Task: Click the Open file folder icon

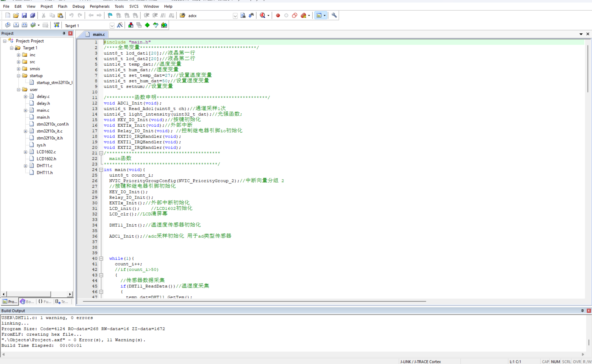Action: coord(16,15)
